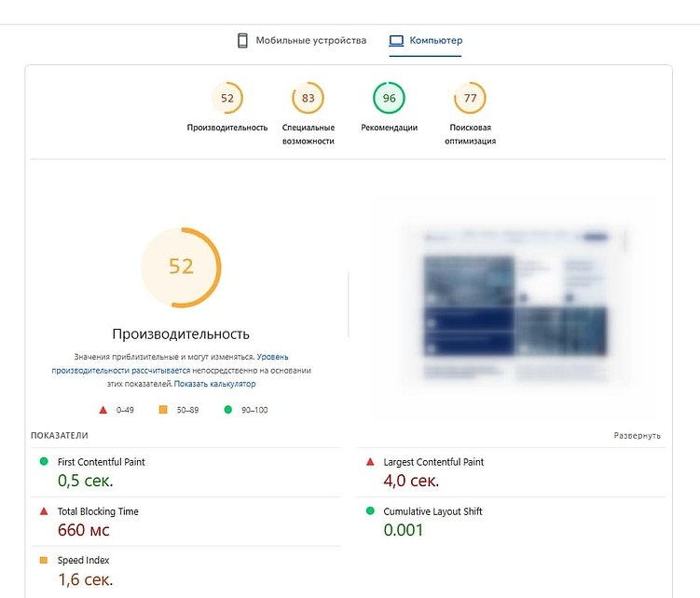The image size is (700, 598).
Task: Click orange square next to Speed Index
Action: (44, 560)
